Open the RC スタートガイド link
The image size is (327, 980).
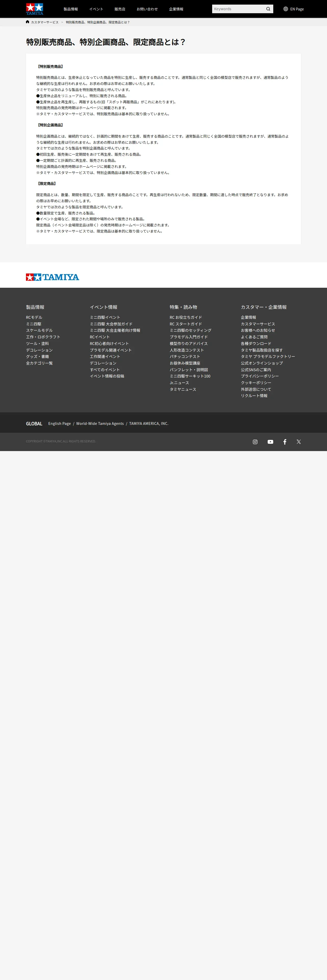[x=186, y=324]
